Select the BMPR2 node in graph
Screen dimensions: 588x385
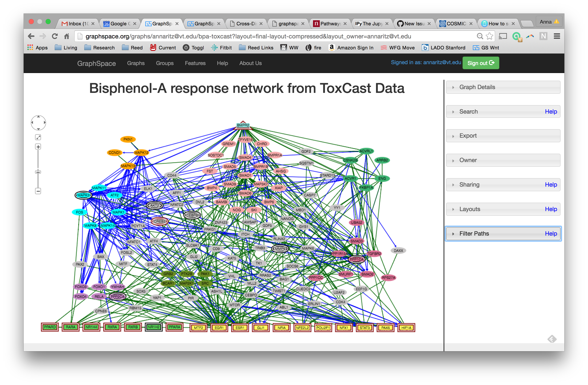tap(243, 125)
